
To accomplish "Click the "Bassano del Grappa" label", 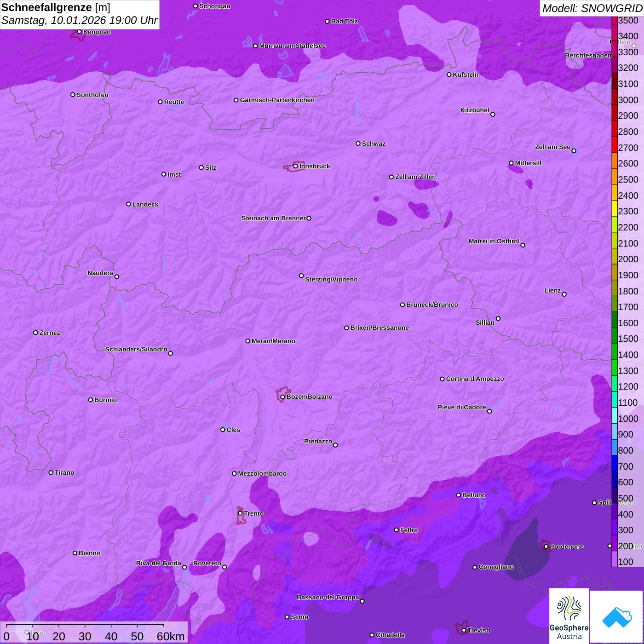I will tap(328, 597).
